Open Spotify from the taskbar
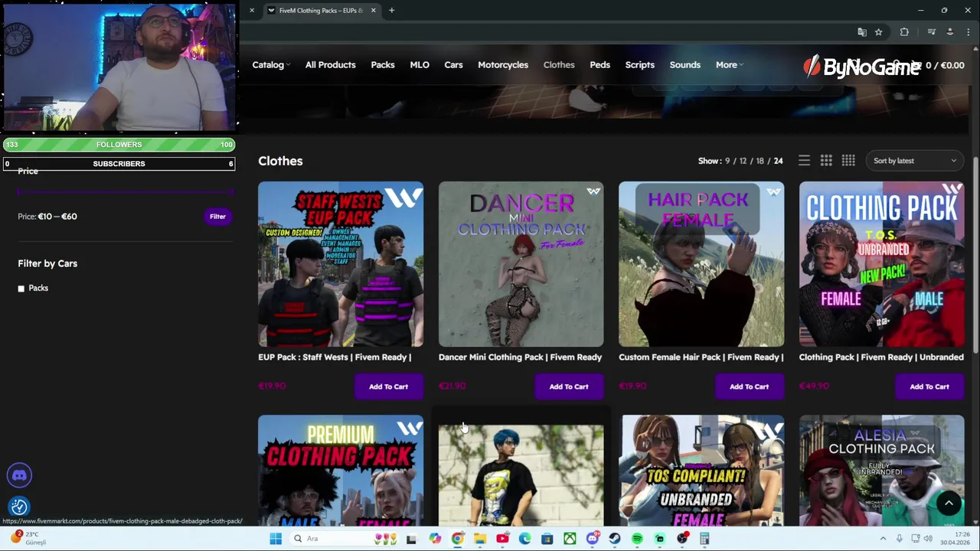Viewport: 980px width, 551px height. point(637,539)
